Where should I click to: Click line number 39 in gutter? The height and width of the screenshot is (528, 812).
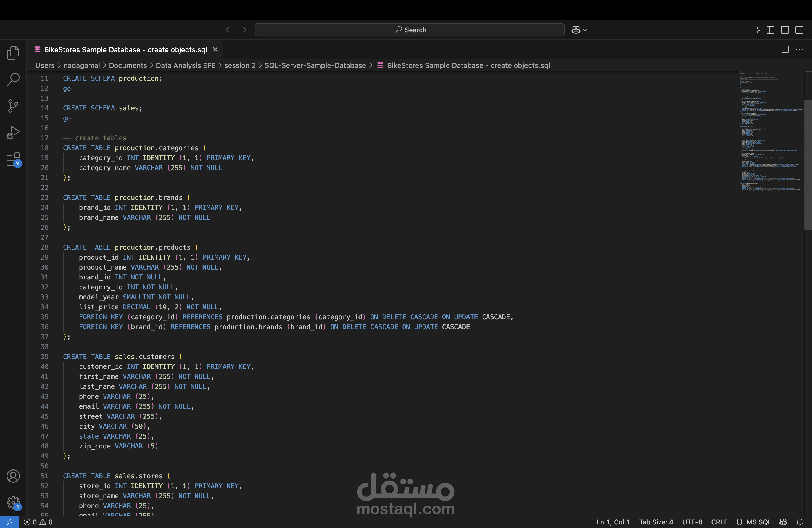click(x=44, y=357)
